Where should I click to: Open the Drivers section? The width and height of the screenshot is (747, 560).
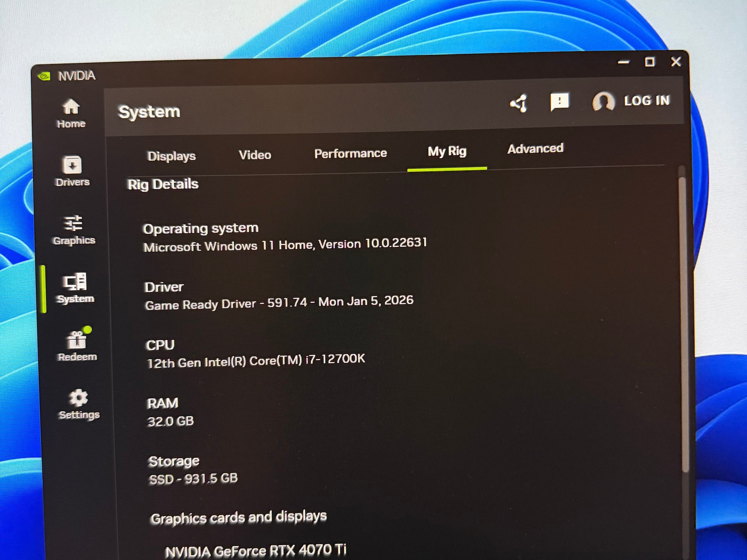coord(73,171)
